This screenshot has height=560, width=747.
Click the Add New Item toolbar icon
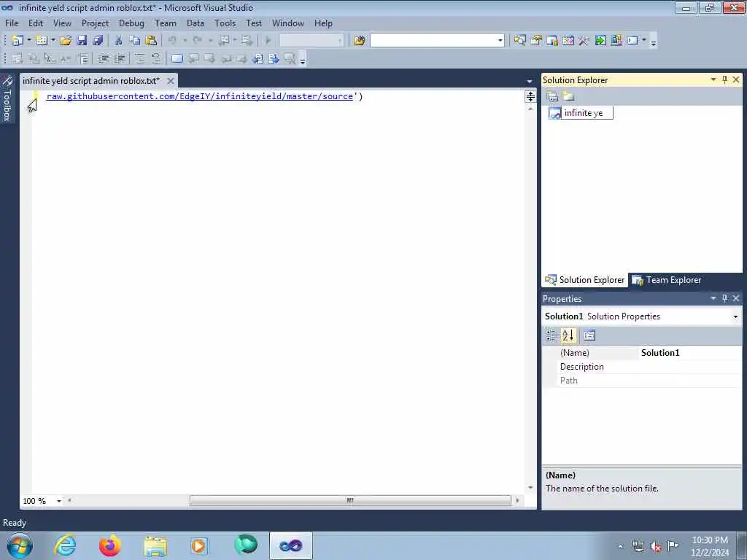[42, 41]
